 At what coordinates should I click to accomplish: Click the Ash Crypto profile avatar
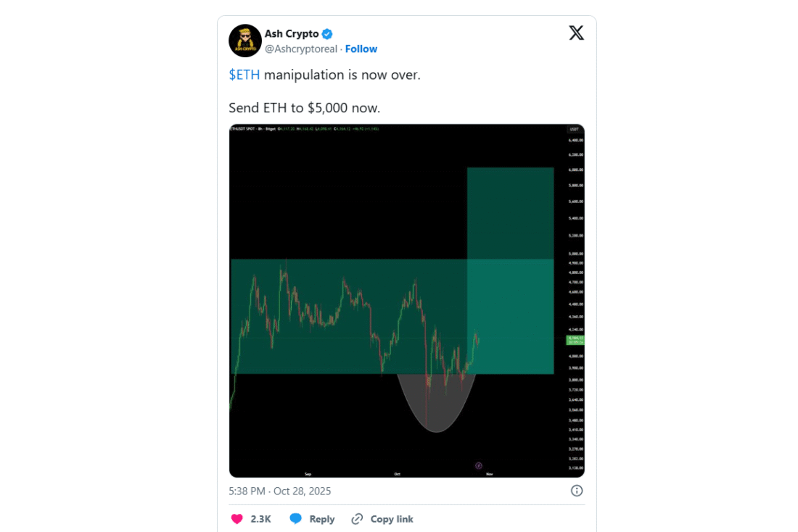[244, 41]
